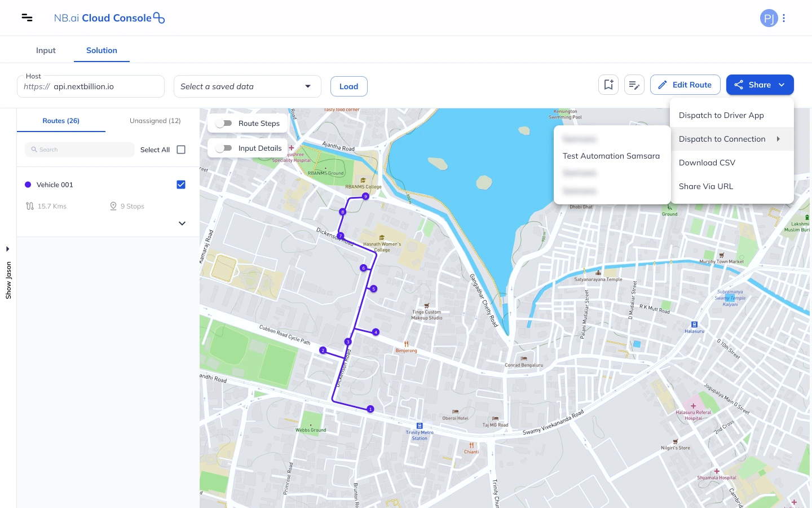Click route stop marker 5 on map
This screenshot has width=812, height=508.
coord(373,289)
